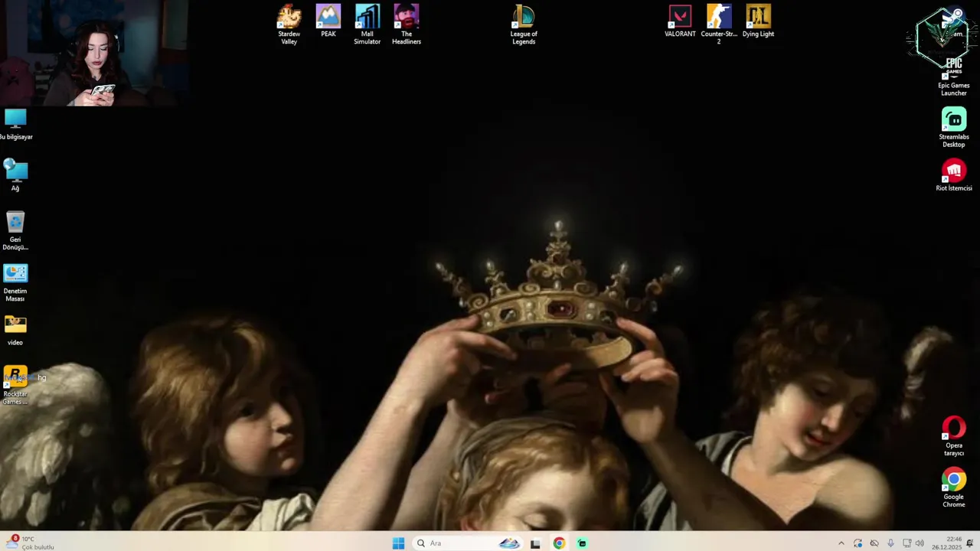Select the video folder icon

(15, 330)
